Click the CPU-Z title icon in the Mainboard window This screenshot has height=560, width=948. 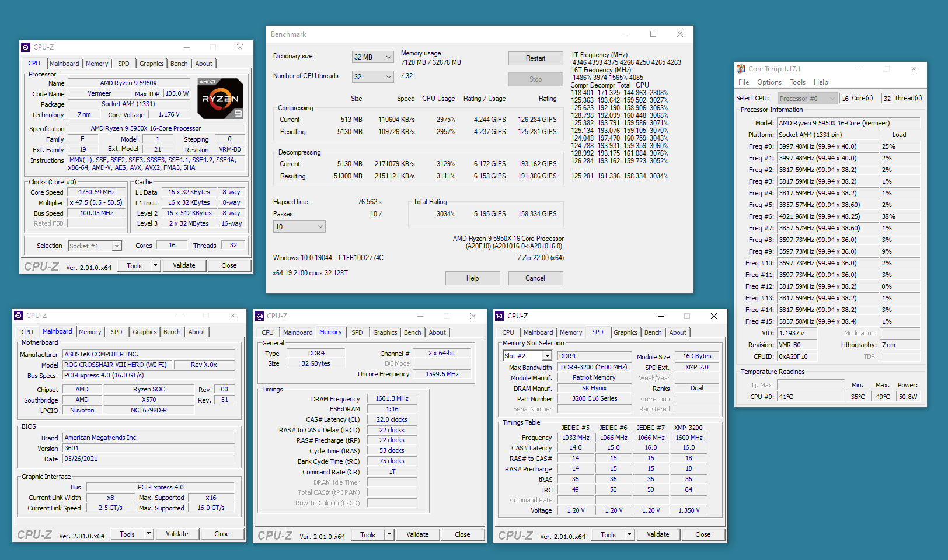coord(19,316)
